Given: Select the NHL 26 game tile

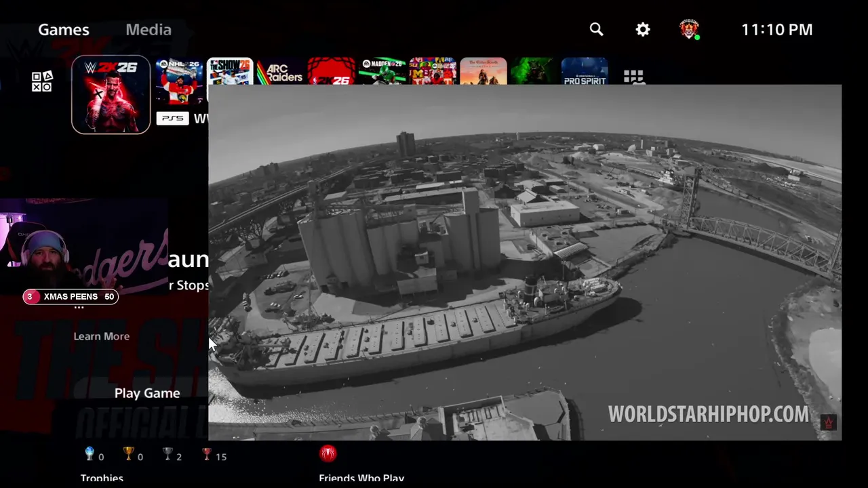Looking at the screenshot, I should pos(180,81).
